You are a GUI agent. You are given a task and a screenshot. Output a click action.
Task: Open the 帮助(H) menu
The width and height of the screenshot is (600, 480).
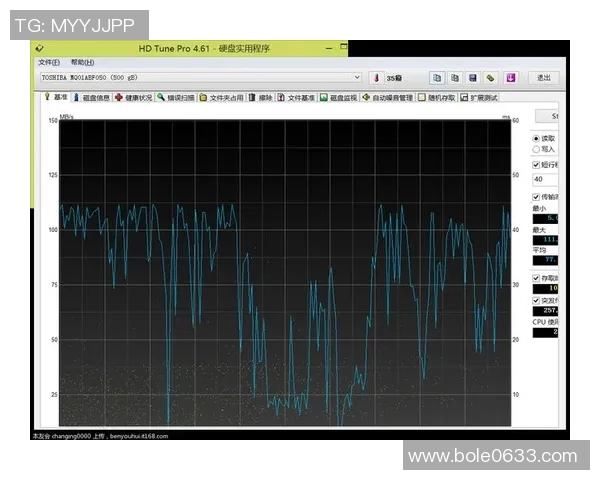pyautogui.click(x=82, y=62)
